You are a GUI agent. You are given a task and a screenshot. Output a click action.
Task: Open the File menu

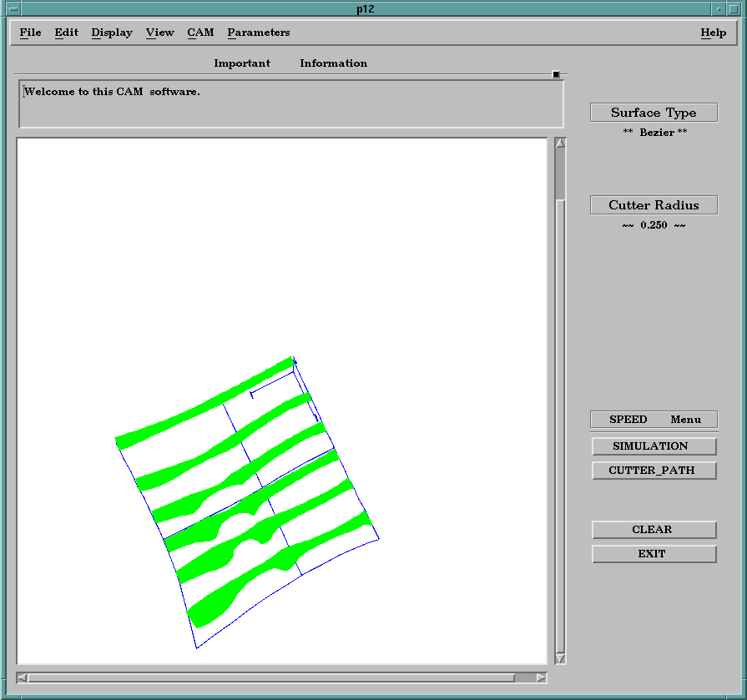tap(31, 33)
